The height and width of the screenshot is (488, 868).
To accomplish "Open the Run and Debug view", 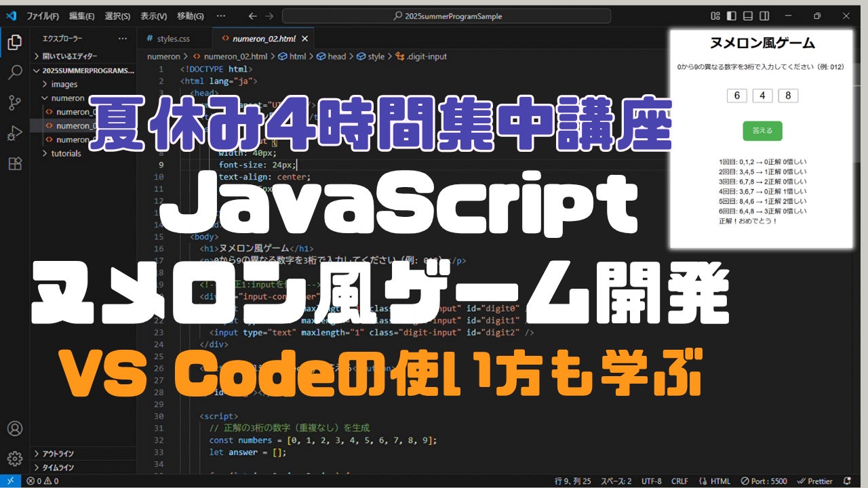I will (x=14, y=134).
